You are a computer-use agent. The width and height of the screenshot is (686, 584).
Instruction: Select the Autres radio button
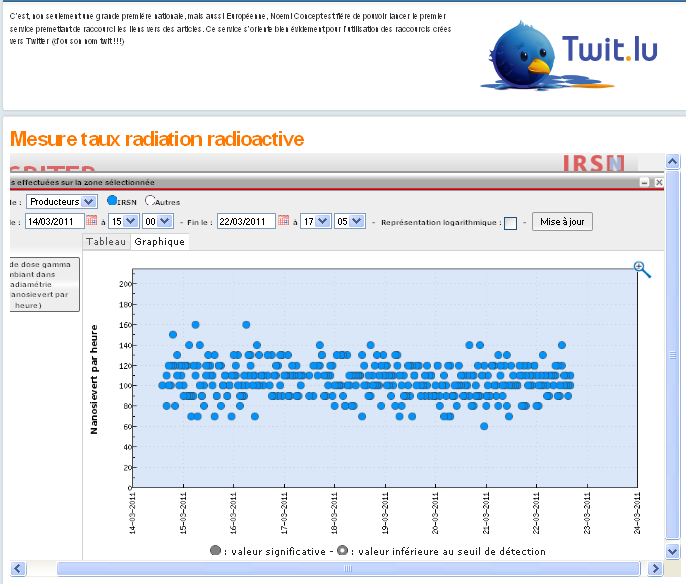[150, 201]
